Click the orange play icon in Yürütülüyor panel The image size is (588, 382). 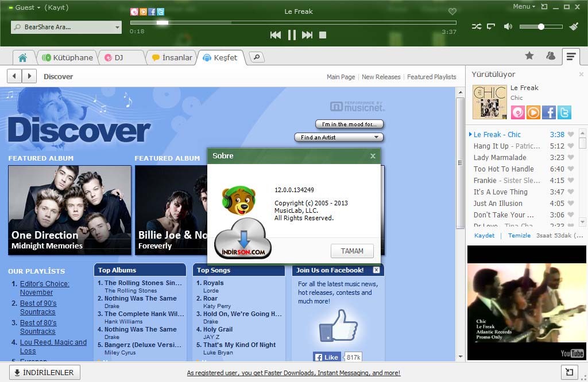[x=533, y=112]
